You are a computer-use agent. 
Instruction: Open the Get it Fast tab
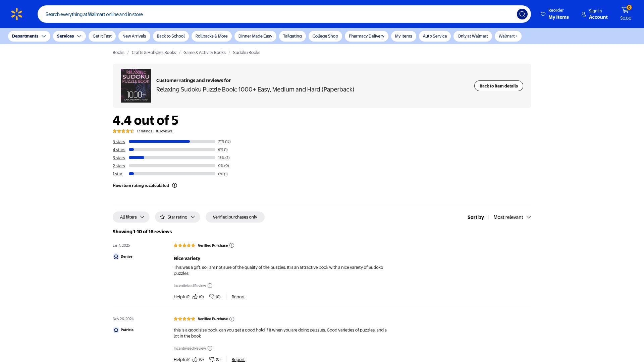click(102, 36)
